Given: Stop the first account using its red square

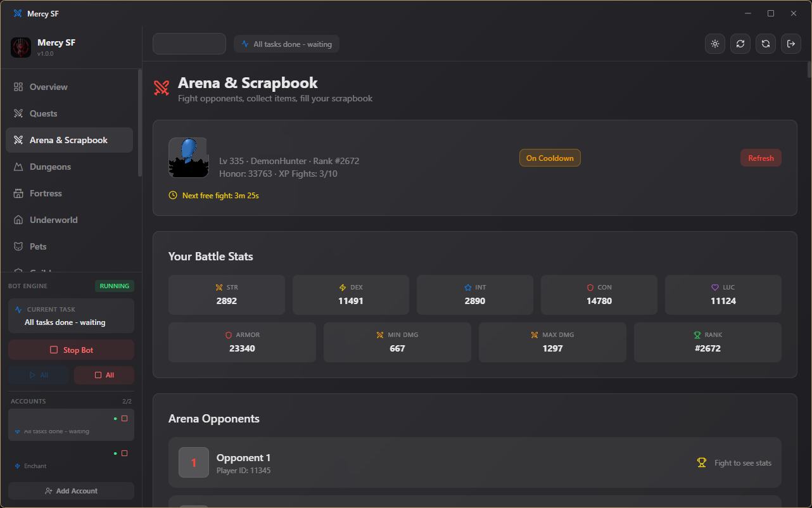Looking at the screenshot, I should (x=124, y=419).
